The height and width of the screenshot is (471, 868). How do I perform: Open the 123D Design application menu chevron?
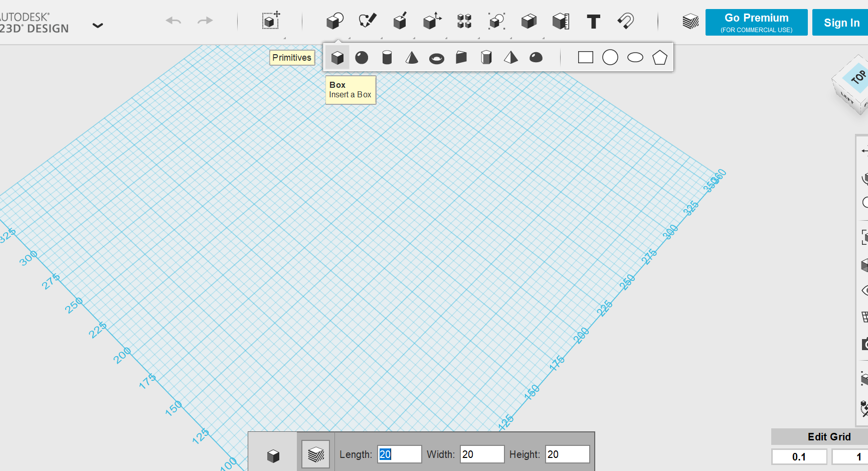pyautogui.click(x=98, y=25)
